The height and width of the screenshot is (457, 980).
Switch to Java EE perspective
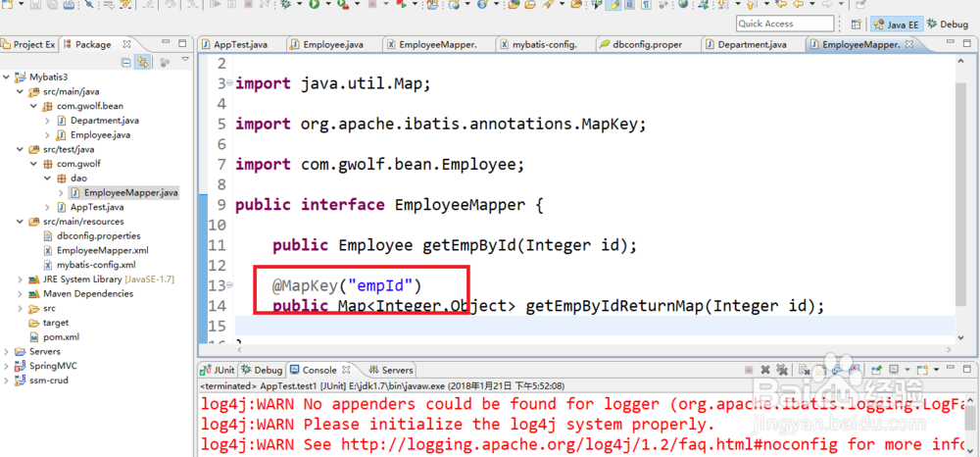[896, 25]
